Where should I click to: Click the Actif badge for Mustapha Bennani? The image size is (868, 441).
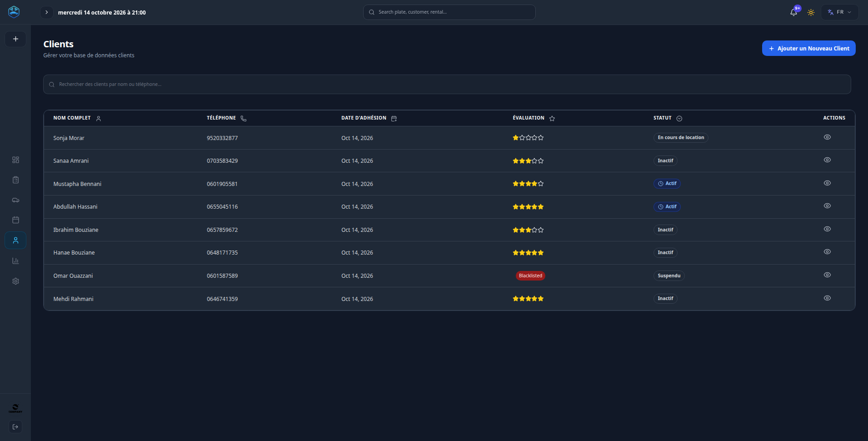(x=667, y=184)
